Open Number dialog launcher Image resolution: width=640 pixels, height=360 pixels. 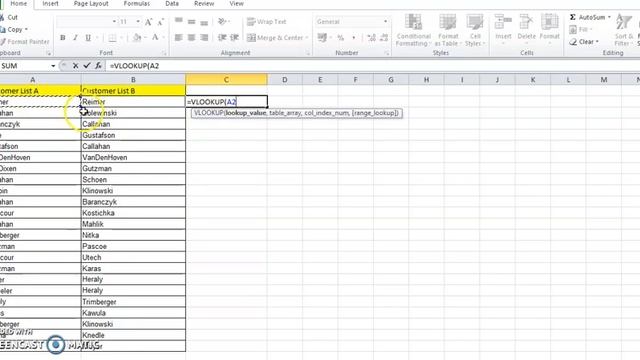pyautogui.click(x=387, y=53)
